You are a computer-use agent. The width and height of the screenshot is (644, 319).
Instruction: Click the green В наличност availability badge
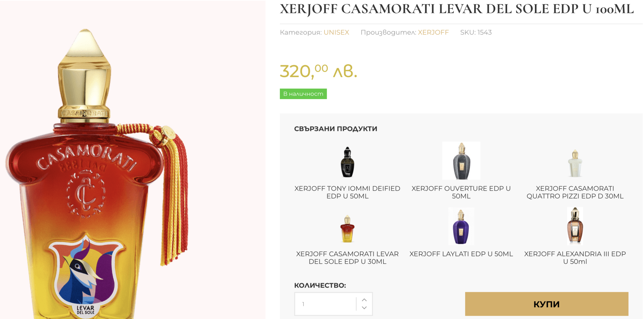pyautogui.click(x=303, y=94)
